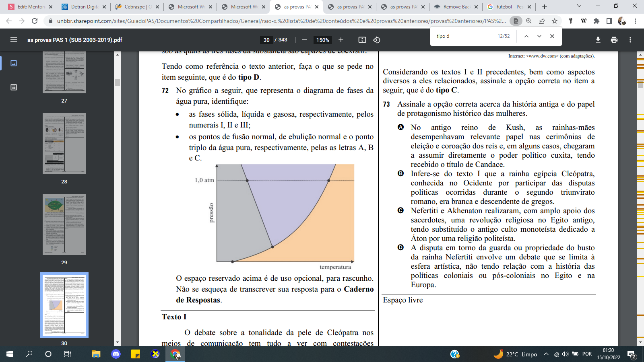Select page 27 thumbnail
The width and height of the screenshot is (644, 362).
(x=64, y=72)
